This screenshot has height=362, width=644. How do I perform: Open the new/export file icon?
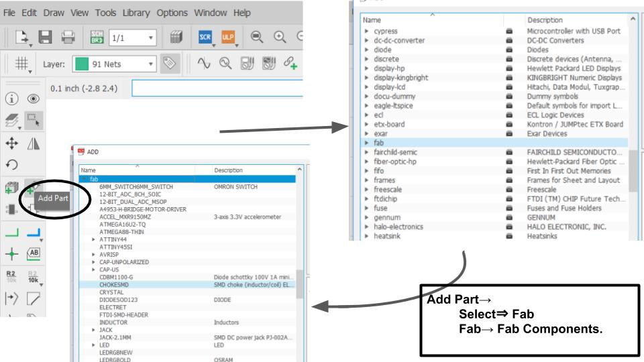pos(22,38)
